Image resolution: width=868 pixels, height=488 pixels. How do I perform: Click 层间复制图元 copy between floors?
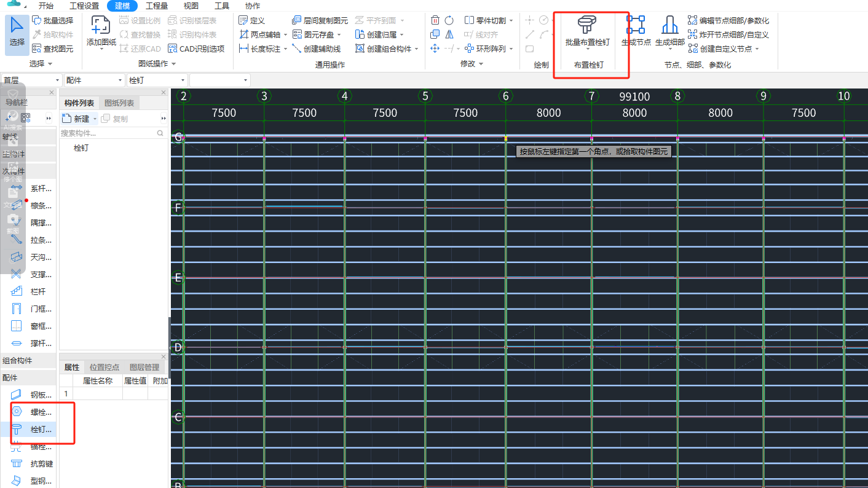pyautogui.click(x=320, y=20)
